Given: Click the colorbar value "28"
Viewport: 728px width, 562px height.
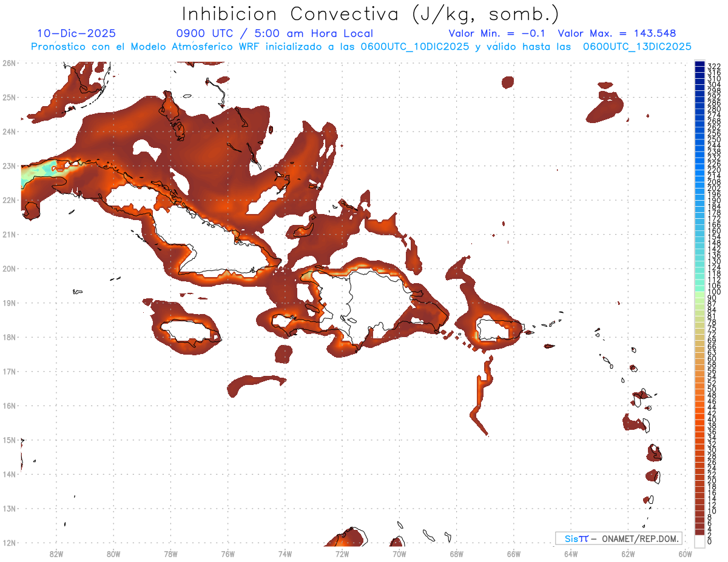Looking at the screenshot, I should tap(712, 456).
